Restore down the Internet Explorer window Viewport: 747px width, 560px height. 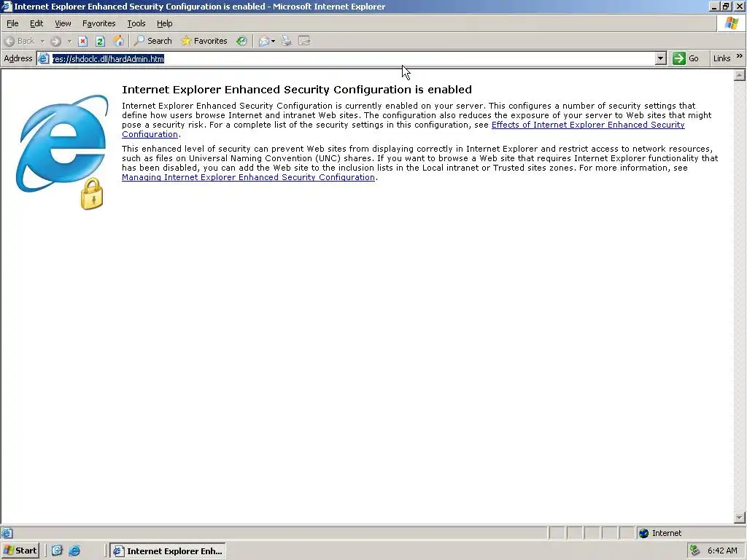point(725,7)
